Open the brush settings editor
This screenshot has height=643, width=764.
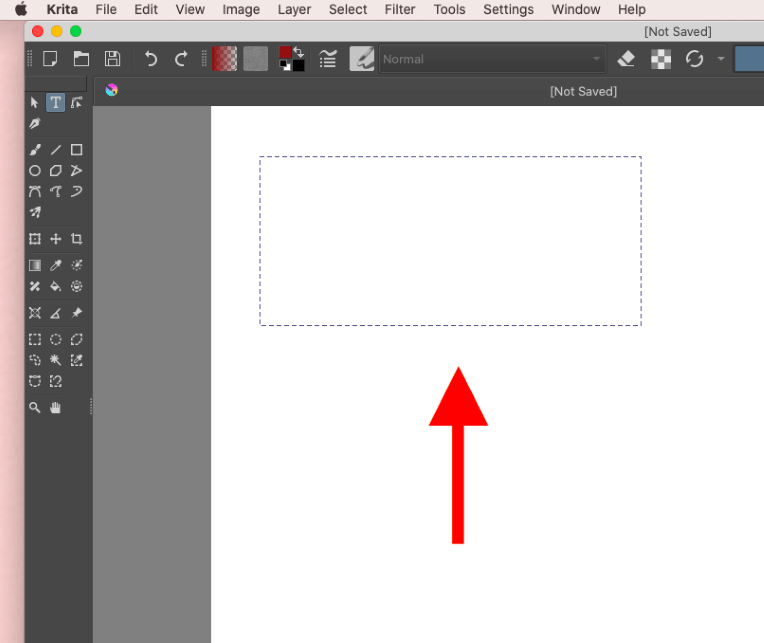coord(328,59)
